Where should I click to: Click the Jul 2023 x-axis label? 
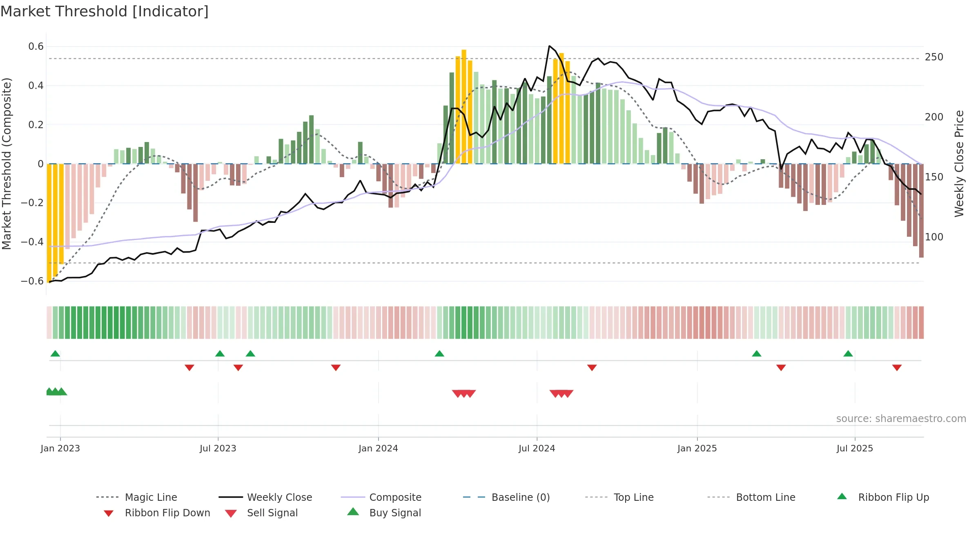coord(218,448)
